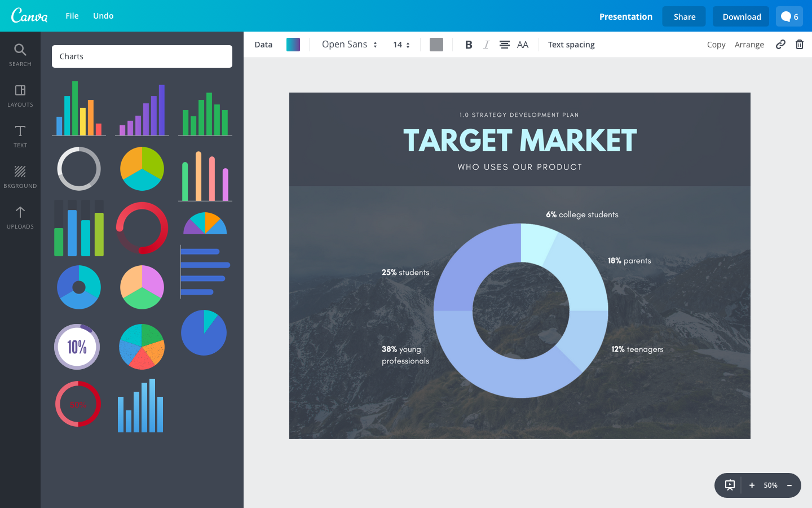Open the gray text color swatch
812x508 pixels.
(x=436, y=45)
